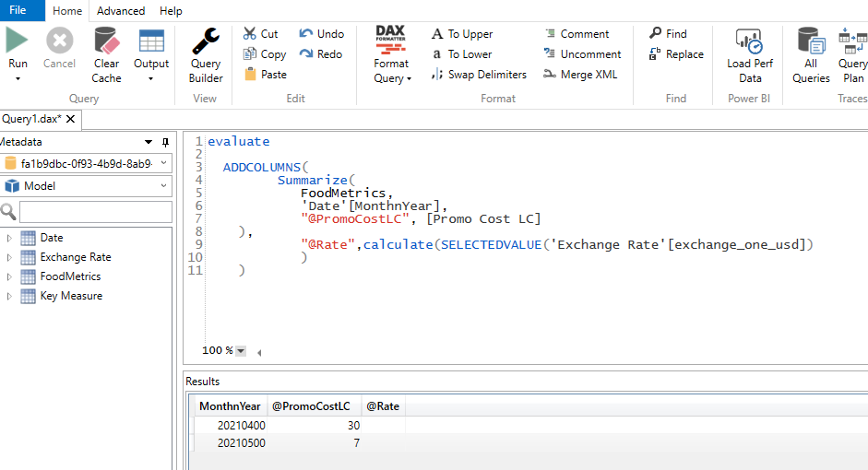The image size is (868, 470).
Task: Expand the Exchange Rate table
Action: (9, 257)
